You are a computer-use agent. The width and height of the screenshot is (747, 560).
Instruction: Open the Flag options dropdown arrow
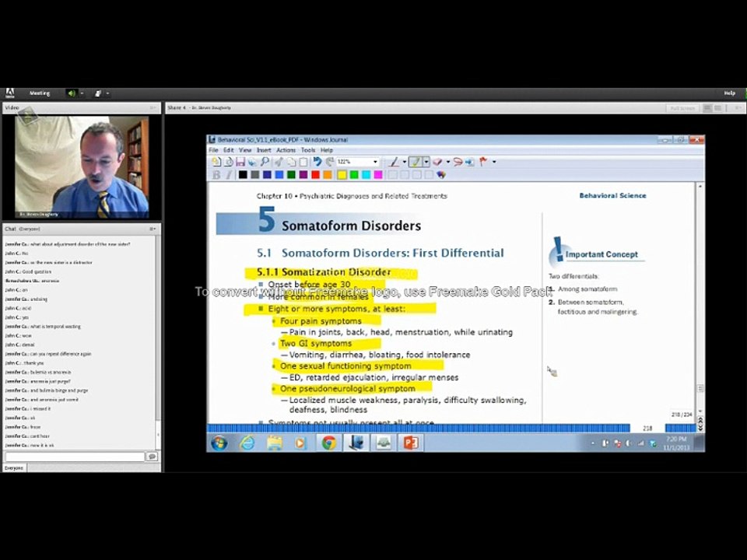(x=494, y=162)
